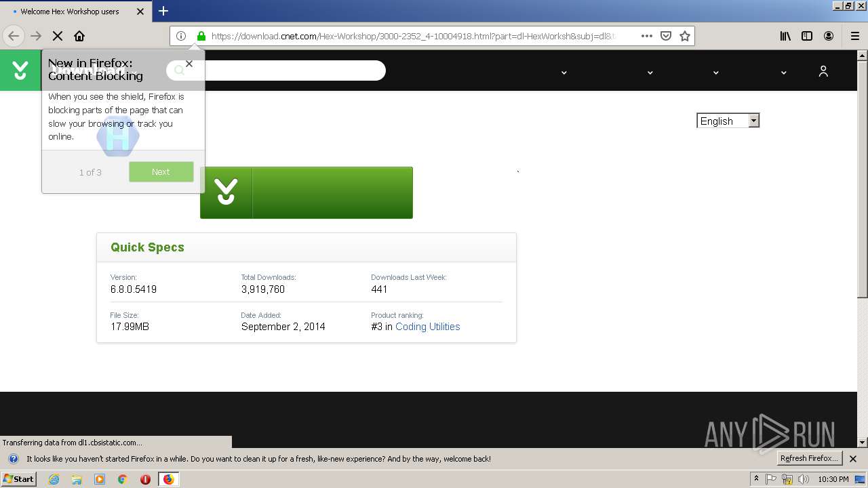
Task: Select the Welcome Hex Workshop users tab
Action: pos(75,12)
